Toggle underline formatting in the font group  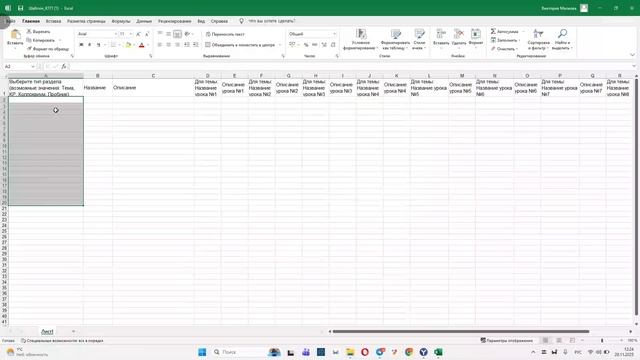coord(98,45)
